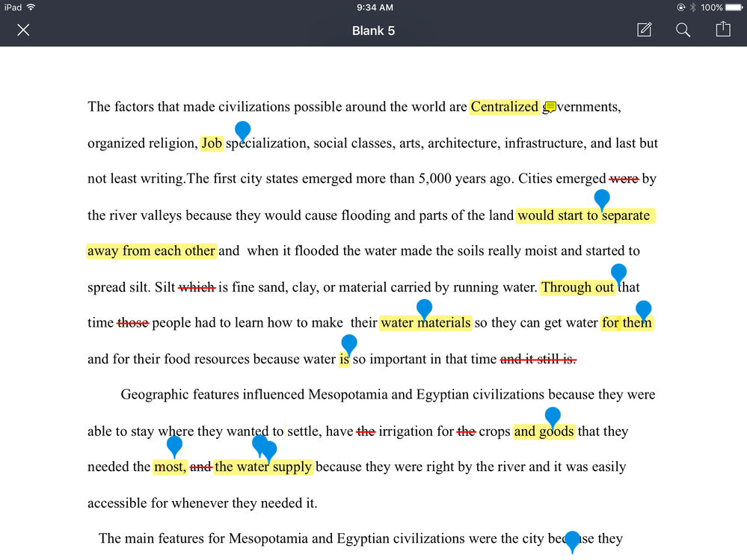Tap the pin above 'water materials'
The height and width of the screenshot is (560, 747).
tap(424, 308)
